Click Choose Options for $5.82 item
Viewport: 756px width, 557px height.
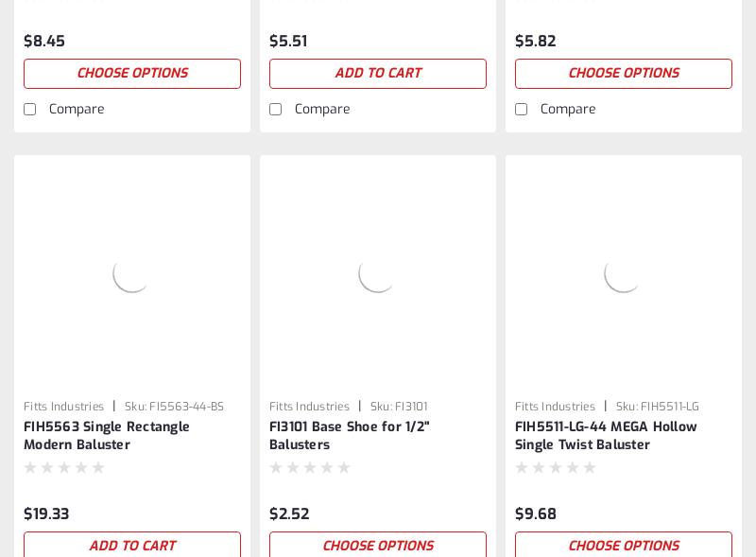coord(624,74)
